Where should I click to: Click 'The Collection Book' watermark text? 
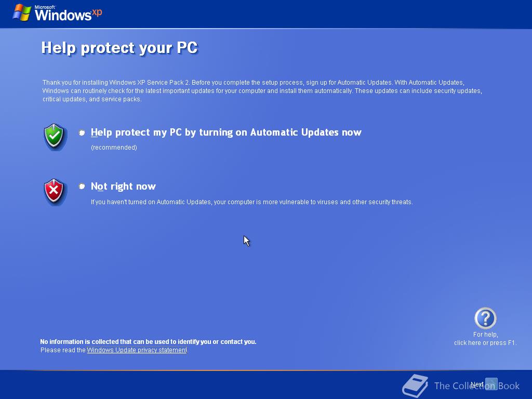(x=477, y=386)
